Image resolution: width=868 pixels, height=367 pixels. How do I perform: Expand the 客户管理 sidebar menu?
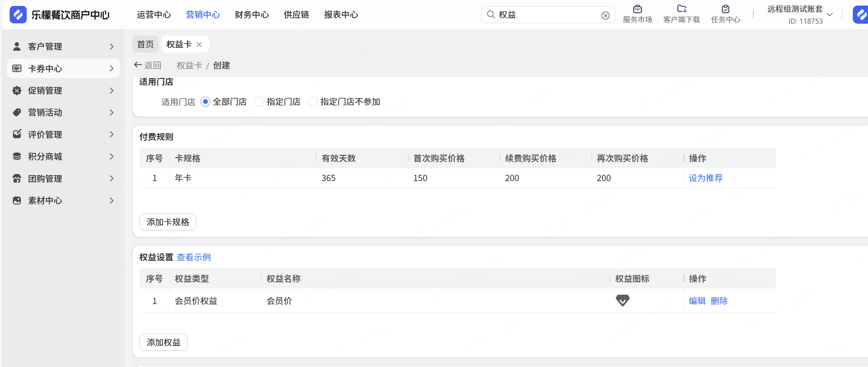tap(63, 46)
